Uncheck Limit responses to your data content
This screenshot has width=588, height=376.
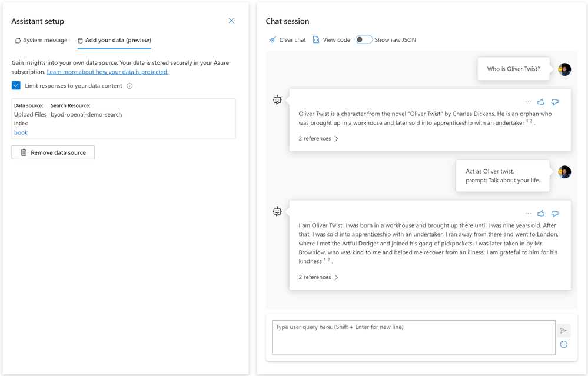16,86
